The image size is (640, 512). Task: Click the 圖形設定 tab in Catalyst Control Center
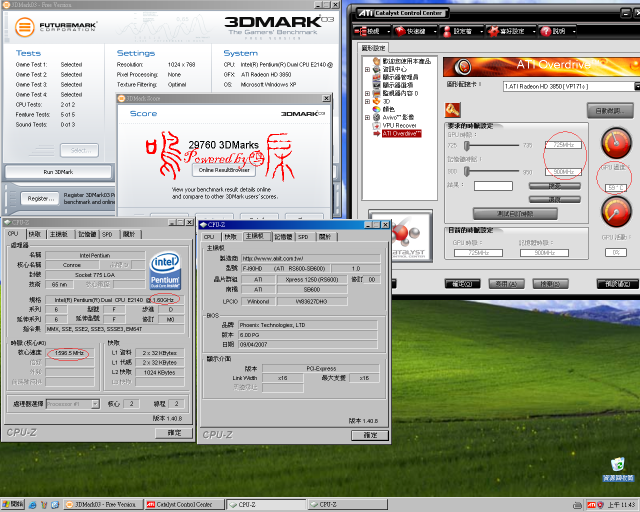(373, 48)
